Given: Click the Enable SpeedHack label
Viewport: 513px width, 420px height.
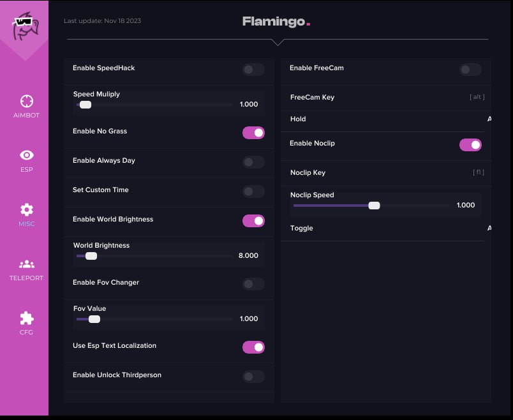Looking at the screenshot, I should click(x=104, y=68).
